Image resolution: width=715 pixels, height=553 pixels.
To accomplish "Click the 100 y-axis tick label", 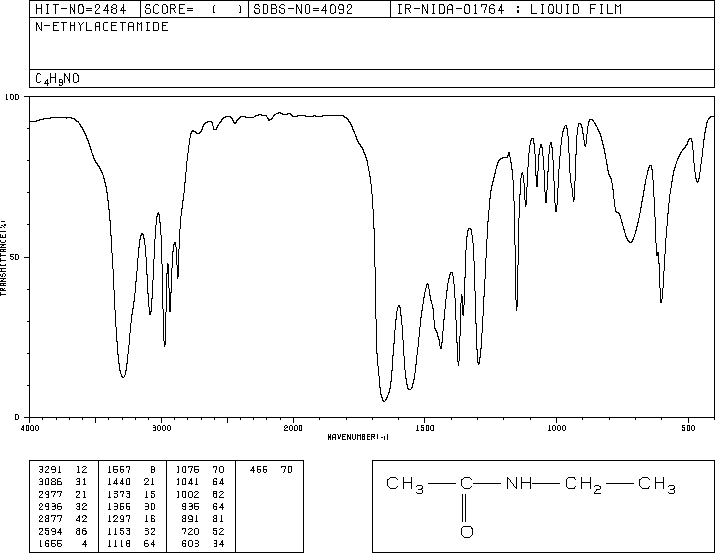I will [12, 97].
